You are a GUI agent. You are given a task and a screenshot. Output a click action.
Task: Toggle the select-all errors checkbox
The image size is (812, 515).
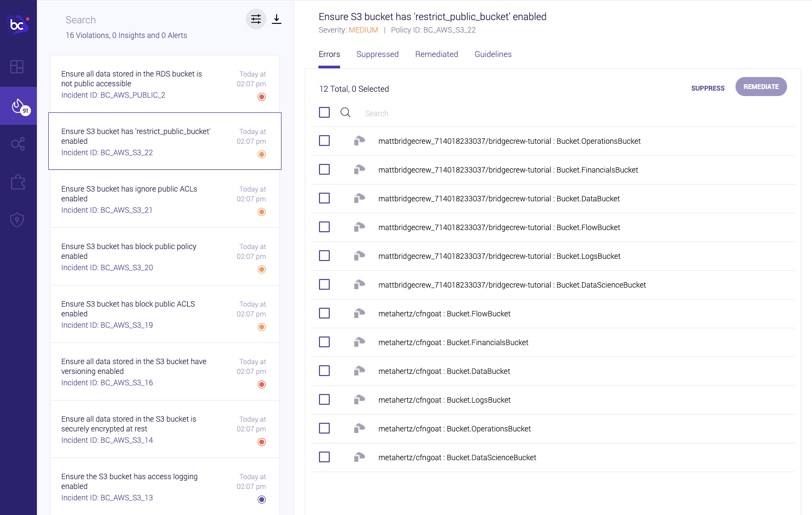coord(324,112)
